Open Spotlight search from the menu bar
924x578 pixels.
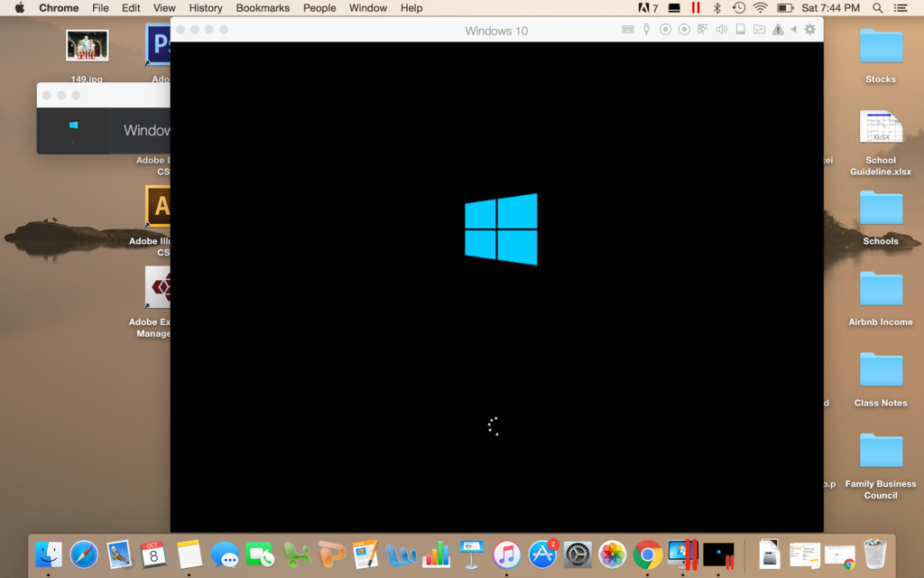click(x=878, y=8)
